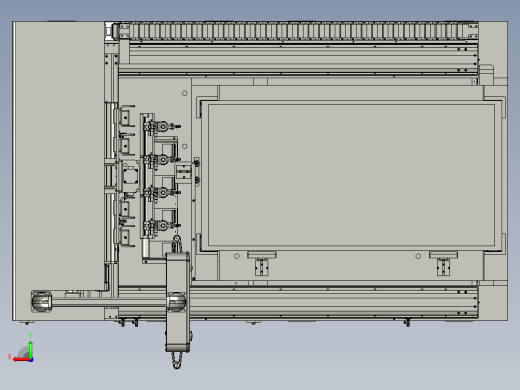Select the topmost nozzle head unit
Screen dimensions: 520x390
162,127
